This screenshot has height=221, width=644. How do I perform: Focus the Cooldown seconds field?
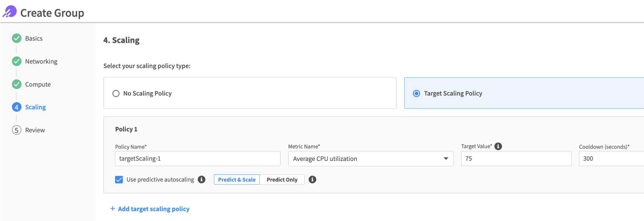[611, 159]
